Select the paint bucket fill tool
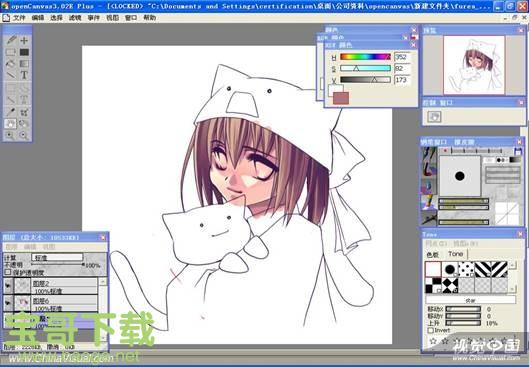 [x=11, y=63]
